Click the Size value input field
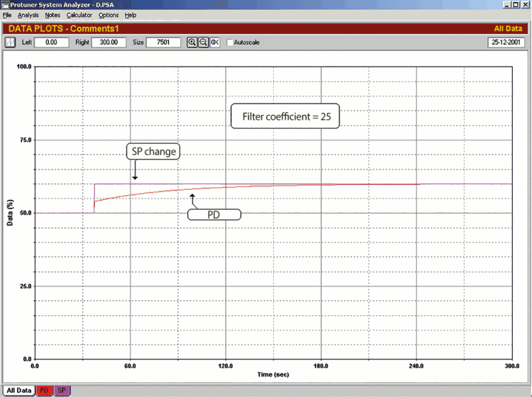 click(163, 43)
